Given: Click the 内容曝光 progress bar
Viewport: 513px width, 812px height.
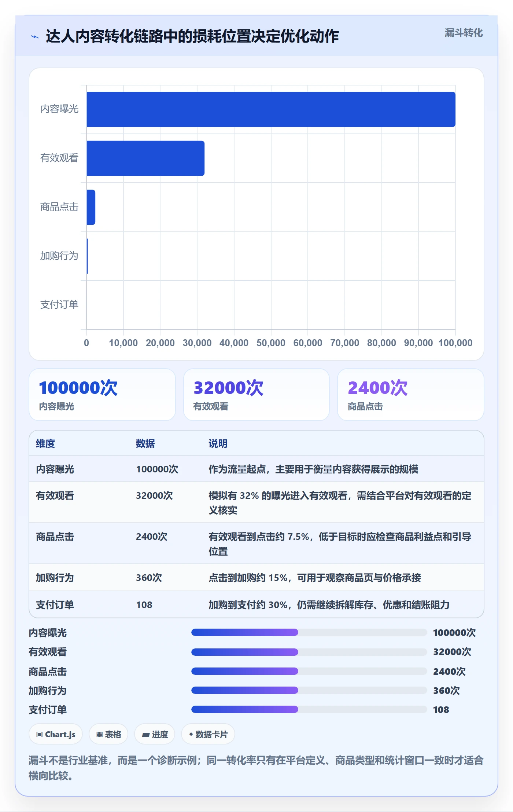Looking at the screenshot, I should click(309, 632).
